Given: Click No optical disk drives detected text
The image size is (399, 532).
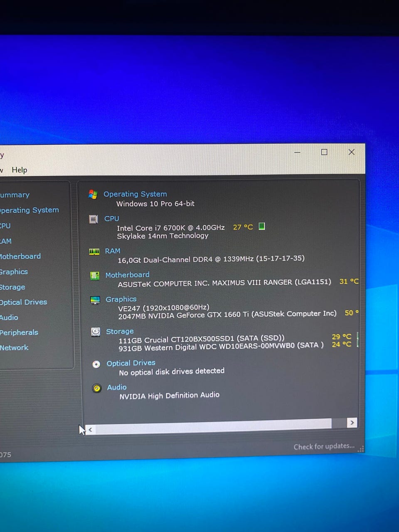Looking at the screenshot, I should click(172, 372).
